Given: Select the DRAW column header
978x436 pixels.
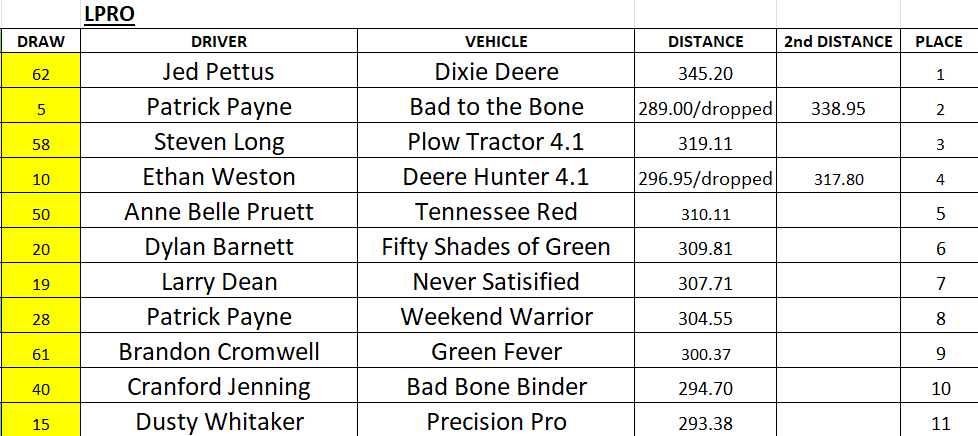Looking at the screenshot, I should (41, 42).
